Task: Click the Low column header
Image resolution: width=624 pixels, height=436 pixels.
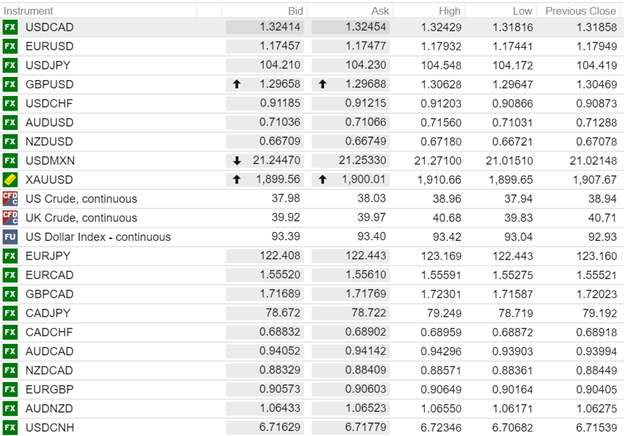Action: [x=519, y=9]
